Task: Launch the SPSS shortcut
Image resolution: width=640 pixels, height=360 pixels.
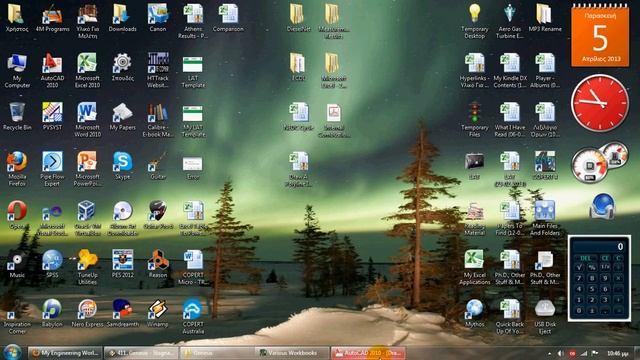Action: click(52, 264)
